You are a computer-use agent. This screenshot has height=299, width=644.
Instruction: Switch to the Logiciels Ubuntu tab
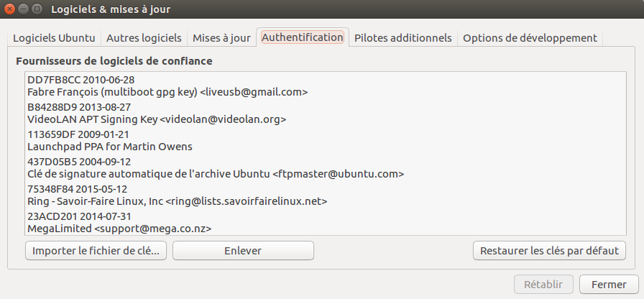coord(55,38)
